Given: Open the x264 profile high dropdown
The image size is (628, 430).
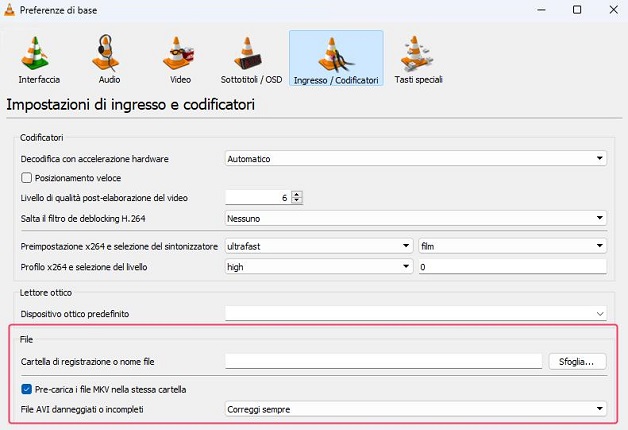Looking at the screenshot, I should click(x=319, y=267).
